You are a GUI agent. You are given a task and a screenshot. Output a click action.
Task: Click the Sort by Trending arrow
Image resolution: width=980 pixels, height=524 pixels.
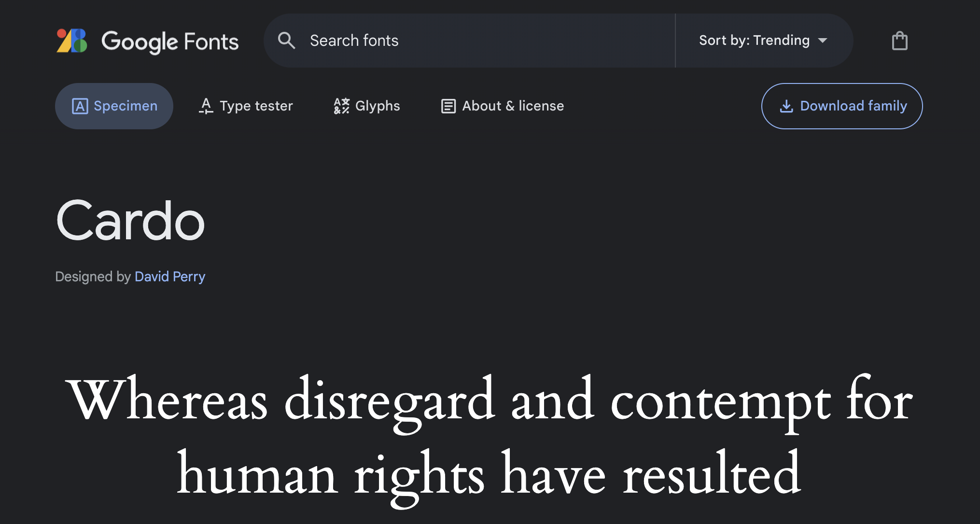tap(823, 40)
